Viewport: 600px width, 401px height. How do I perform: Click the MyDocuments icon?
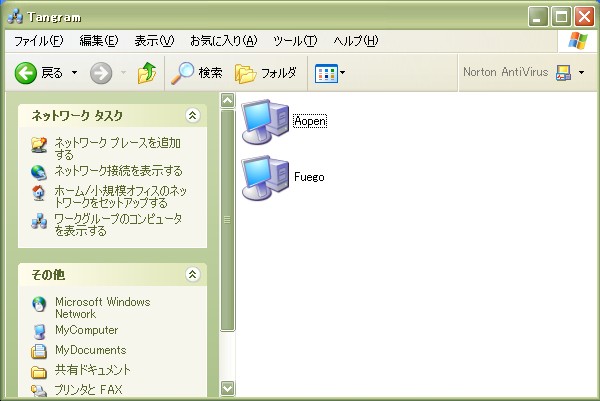coord(39,351)
